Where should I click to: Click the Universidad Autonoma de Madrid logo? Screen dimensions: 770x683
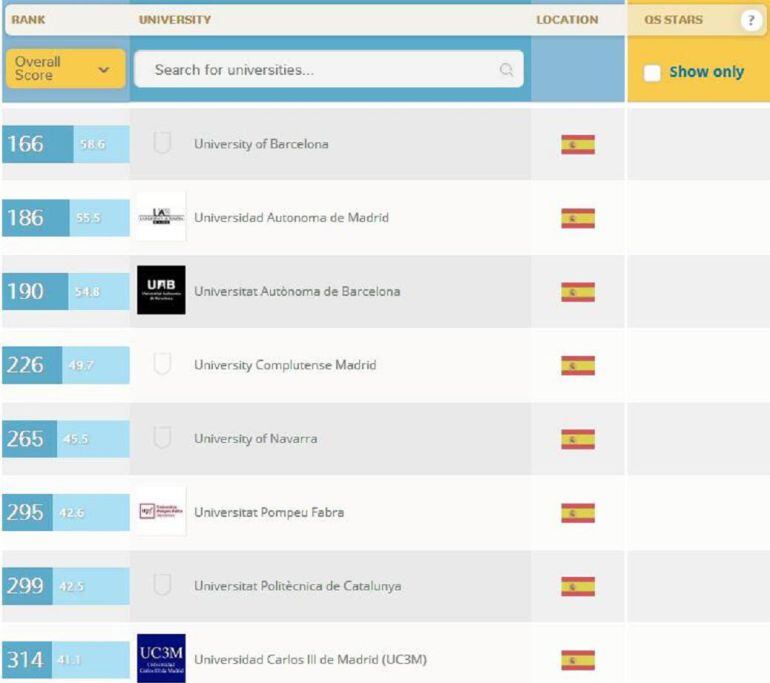point(161,217)
